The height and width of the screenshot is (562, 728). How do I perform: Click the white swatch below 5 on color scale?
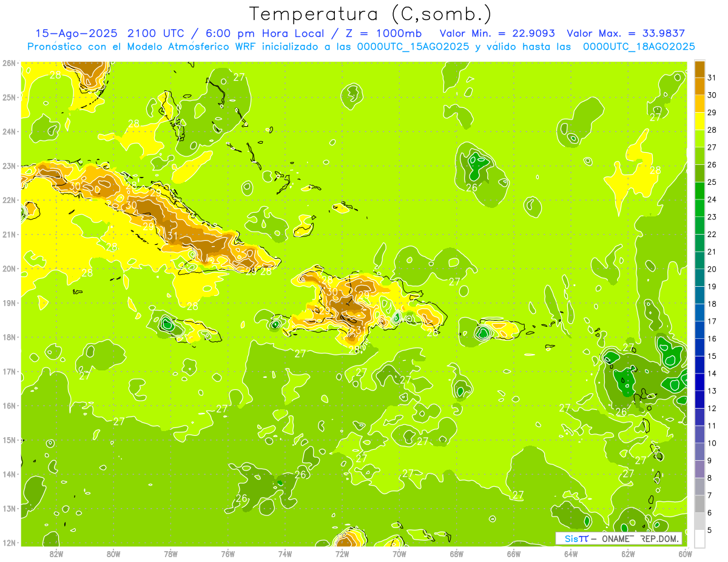pyautogui.click(x=699, y=538)
